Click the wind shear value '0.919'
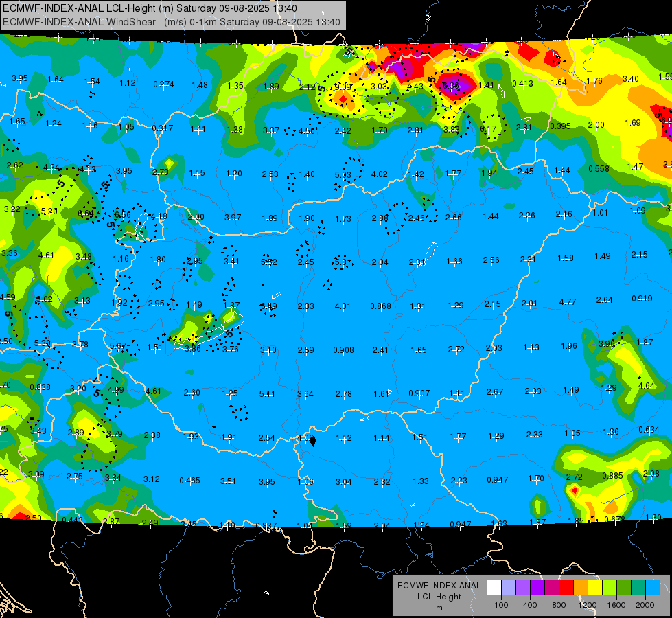672x618 pixels. point(642,299)
